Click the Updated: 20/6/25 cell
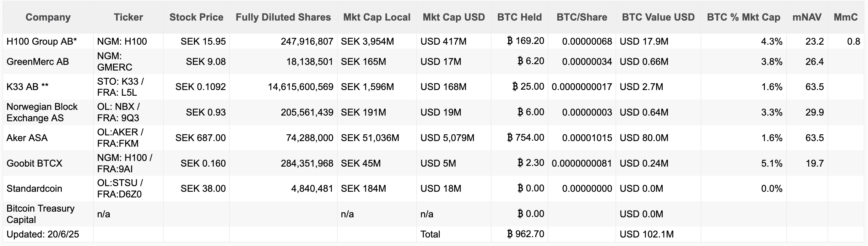This screenshot has width=868, height=246. 43,234
